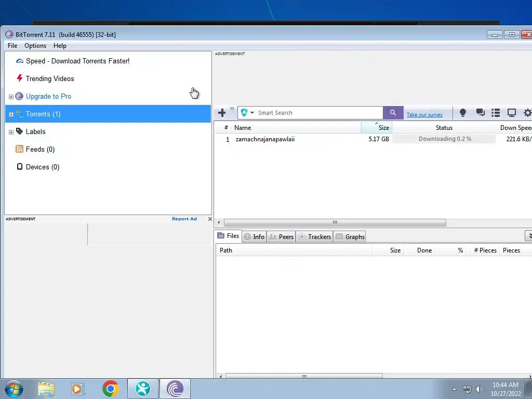
Task: Click the Upgrade to Pro logo icon
Action: click(19, 96)
